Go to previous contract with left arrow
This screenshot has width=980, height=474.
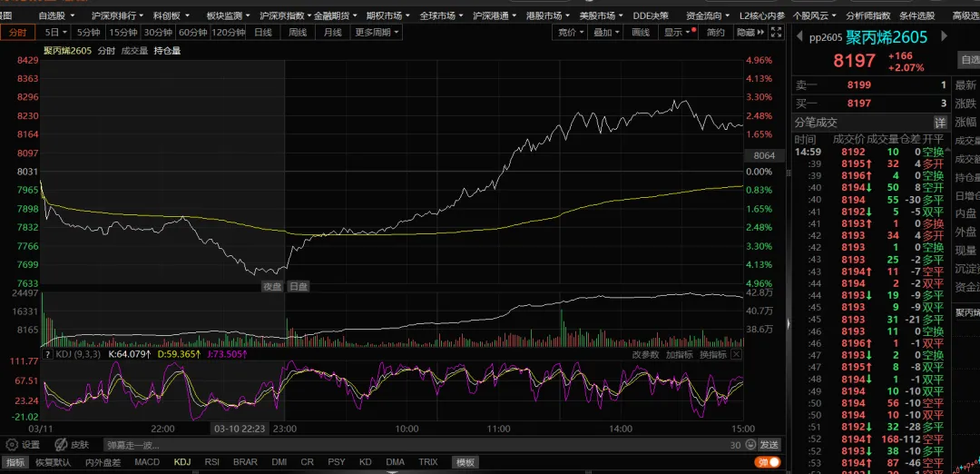pyautogui.click(x=800, y=37)
